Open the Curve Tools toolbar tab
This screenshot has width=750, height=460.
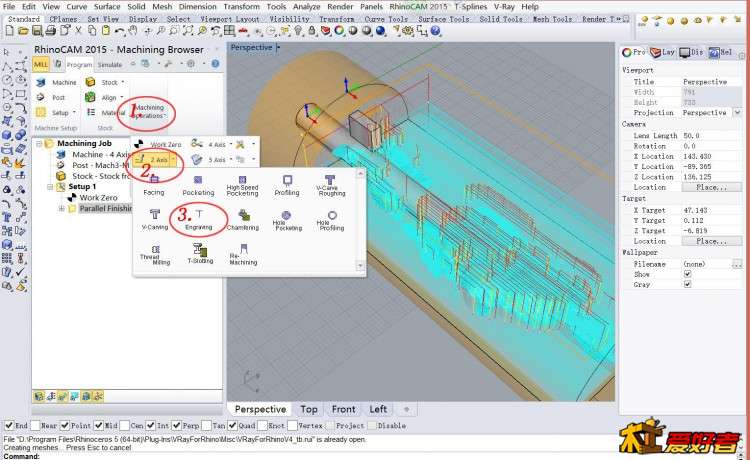pos(386,19)
